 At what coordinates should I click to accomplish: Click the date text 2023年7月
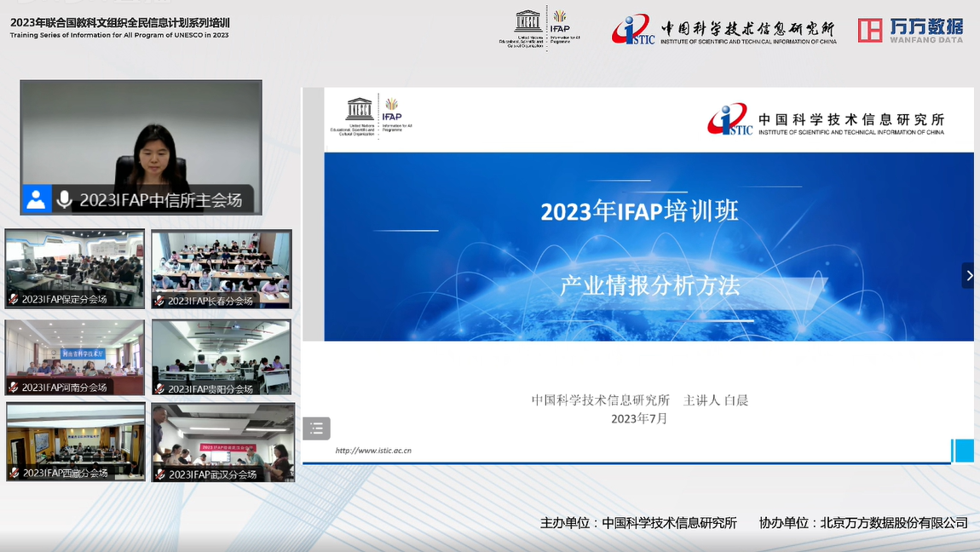point(639,419)
